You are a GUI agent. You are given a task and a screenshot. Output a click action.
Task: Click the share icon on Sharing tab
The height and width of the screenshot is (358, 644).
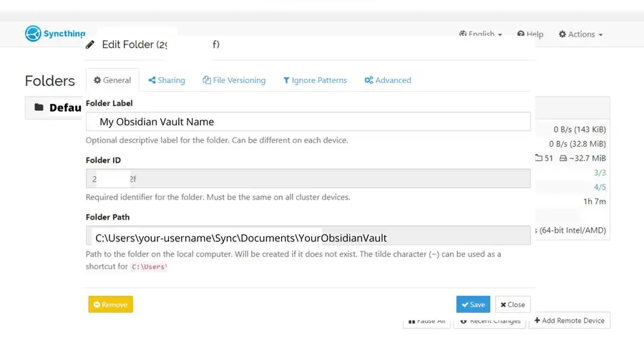click(152, 80)
